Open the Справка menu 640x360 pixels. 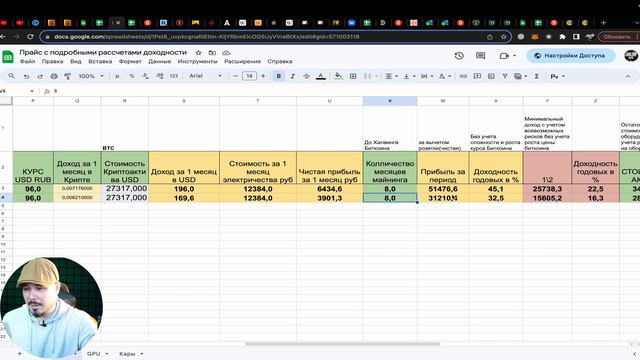[x=280, y=61]
